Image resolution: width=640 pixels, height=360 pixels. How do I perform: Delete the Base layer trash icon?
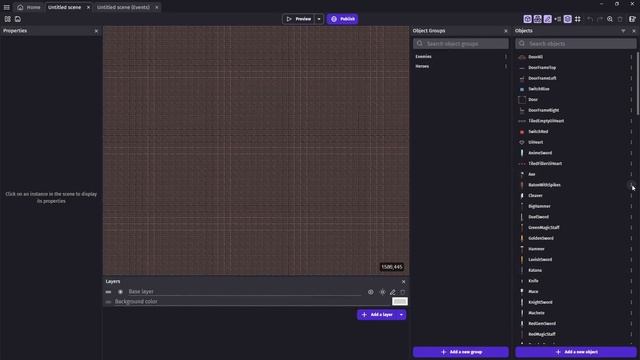point(403,292)
